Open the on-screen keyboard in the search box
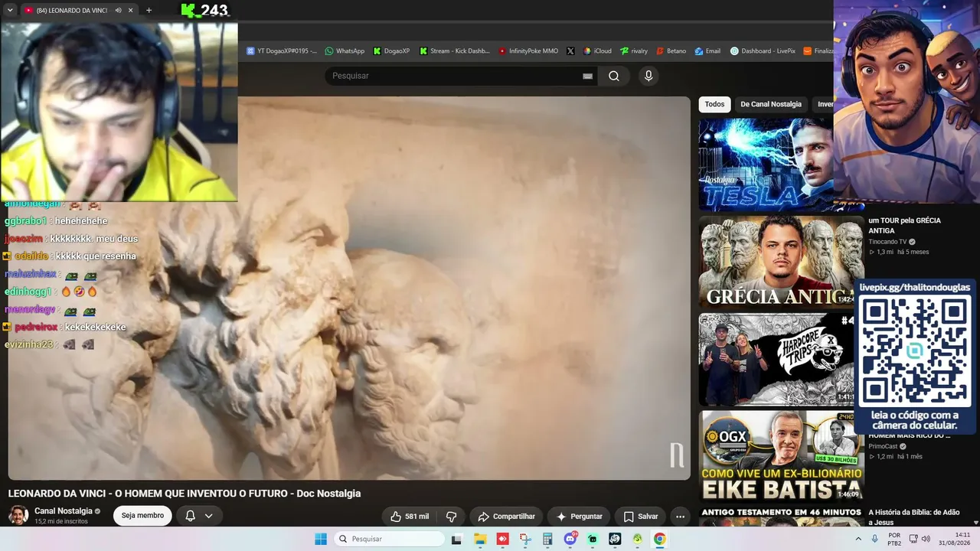980x551 pixels. click(587, 76)
